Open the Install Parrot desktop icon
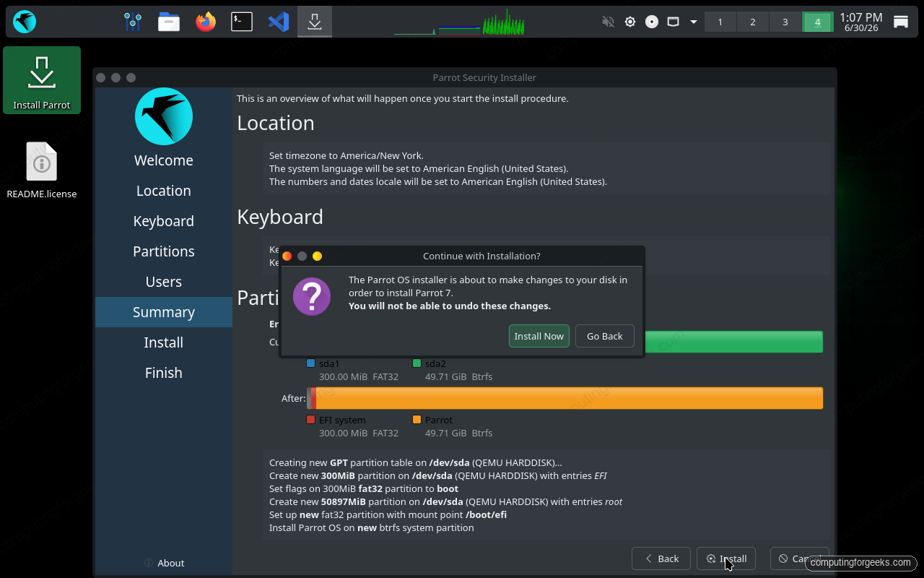Viewport: 924px width, 578px height. 42,80
